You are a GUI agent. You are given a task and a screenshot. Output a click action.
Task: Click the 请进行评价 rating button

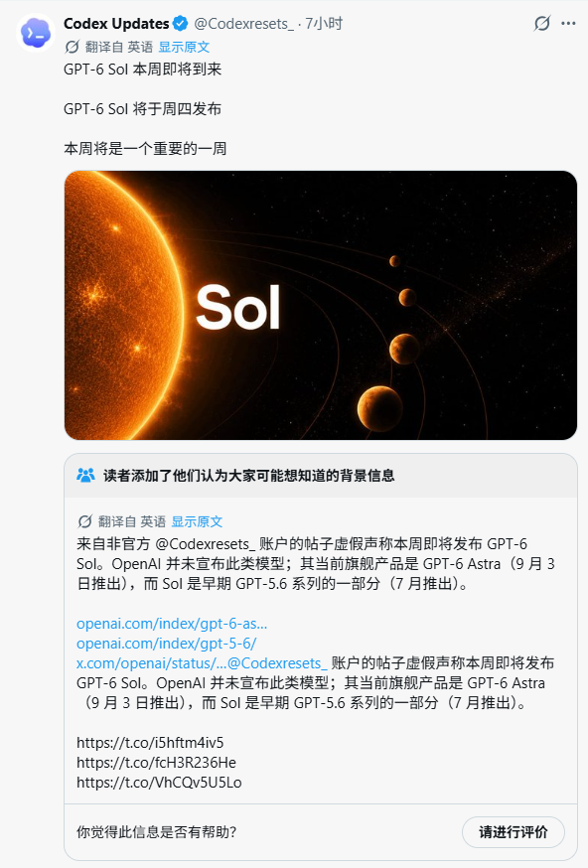point(514,832)
